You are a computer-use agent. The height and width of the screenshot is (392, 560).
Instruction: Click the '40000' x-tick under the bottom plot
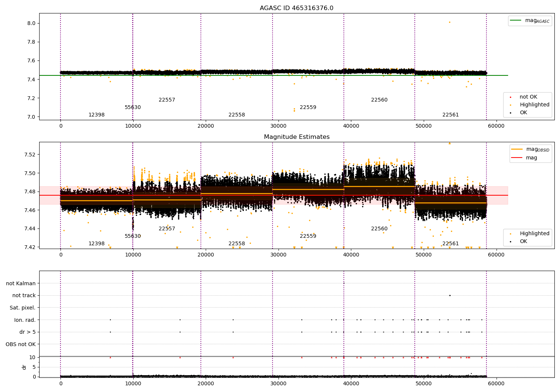coord(351,383)
